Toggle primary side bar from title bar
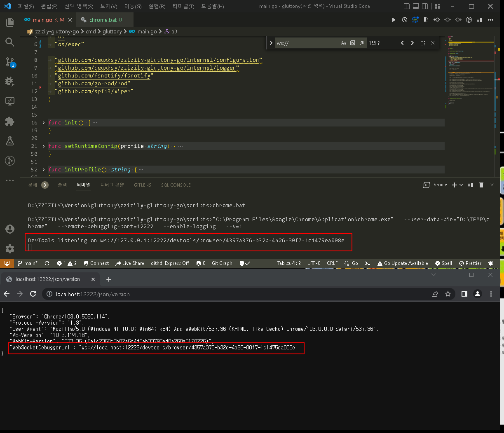The image size is (504, 433). [x=407, y=6]
